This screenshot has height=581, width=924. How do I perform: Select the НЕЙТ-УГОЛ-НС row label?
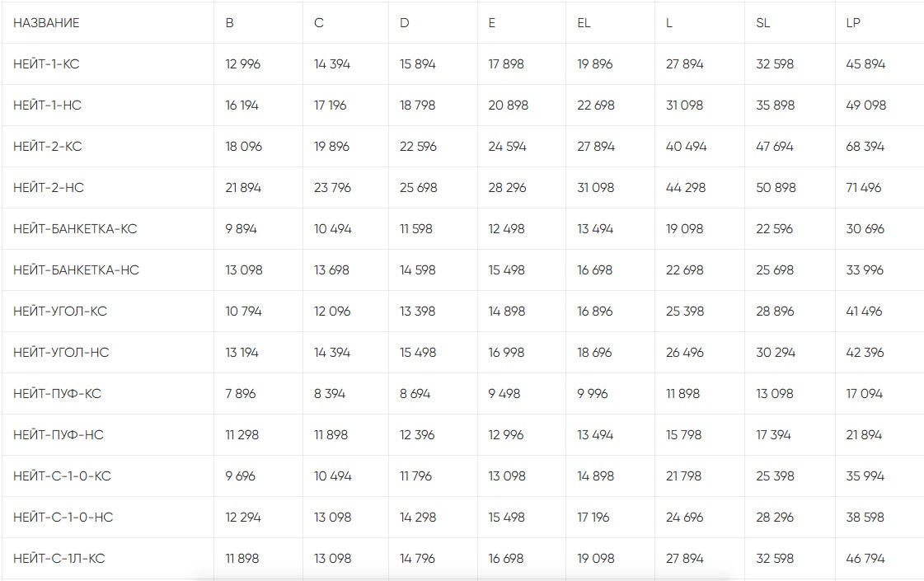pyautogui.click(x=61, y=353)
